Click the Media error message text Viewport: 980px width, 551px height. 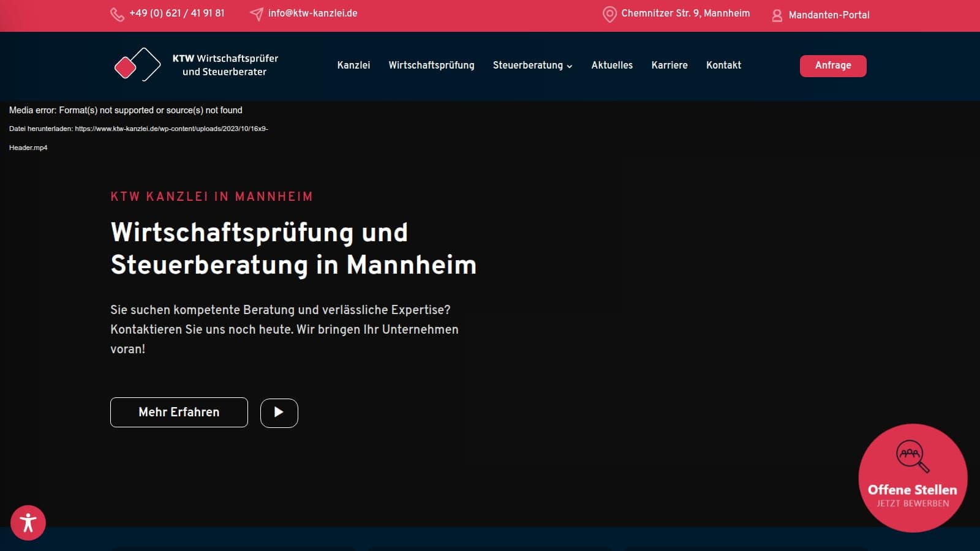pyautogui.click(x=126, y=110)
